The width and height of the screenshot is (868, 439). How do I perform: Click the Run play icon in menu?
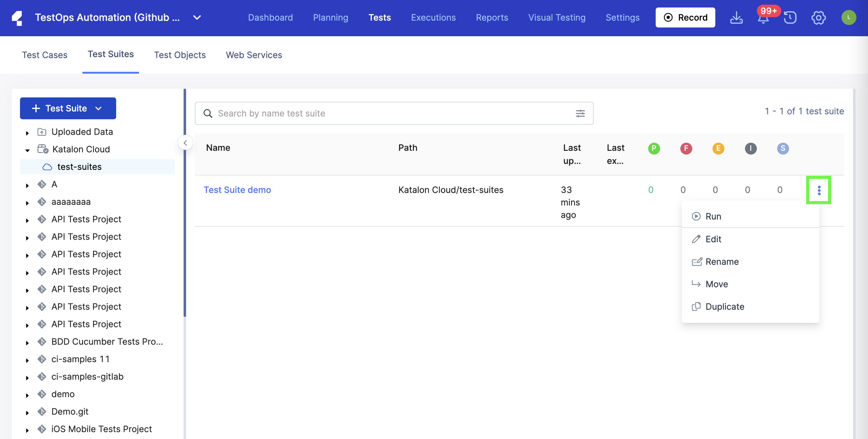pos(696,216)
